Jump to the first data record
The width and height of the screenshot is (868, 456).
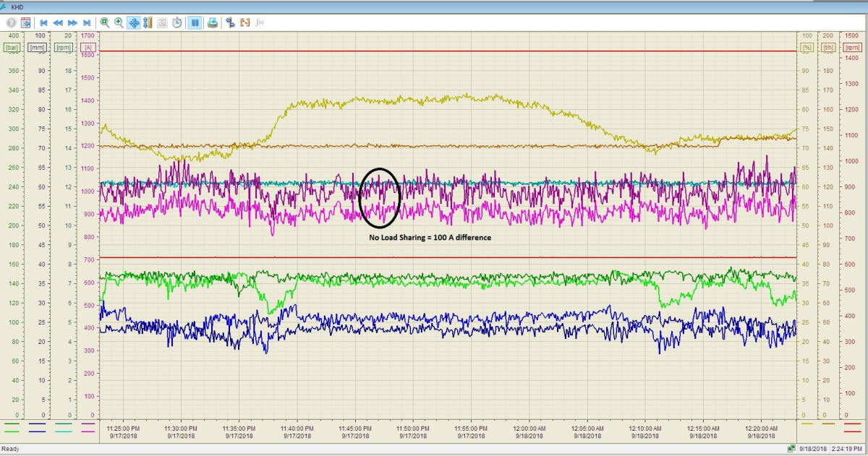tap(43, 22)
